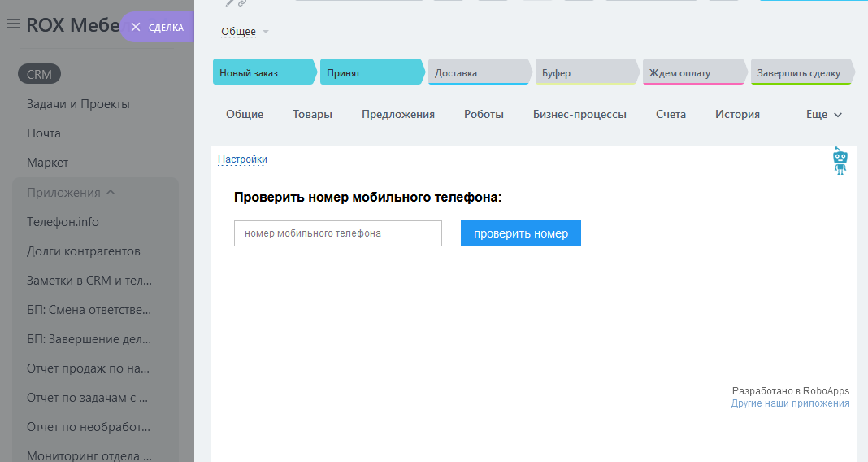Show the История tab
The width and height of the screenshot is (868, 462).
pyautogui.click(x=737, y=115)
